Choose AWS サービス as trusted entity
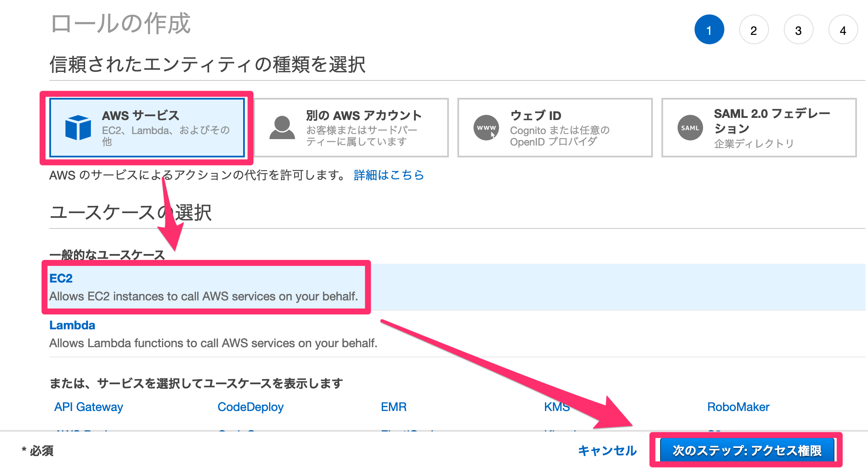The image size is (868, 468). pyautogui.click(x=147, y=128)
